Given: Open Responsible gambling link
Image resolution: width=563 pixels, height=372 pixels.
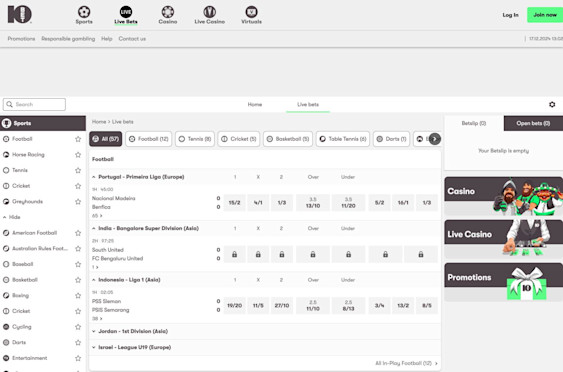Looking at the screenshot, I should coord(68,39).
